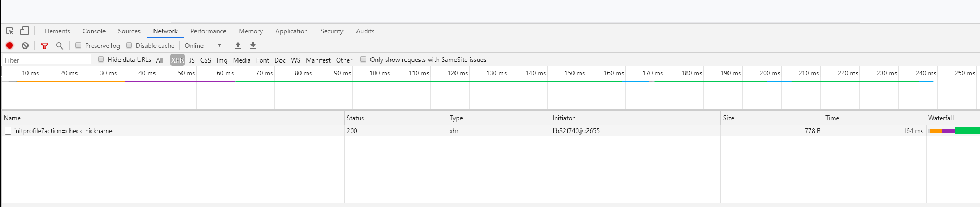Stop recording network log red button
The image size is (980, 207).
(10, 46)
